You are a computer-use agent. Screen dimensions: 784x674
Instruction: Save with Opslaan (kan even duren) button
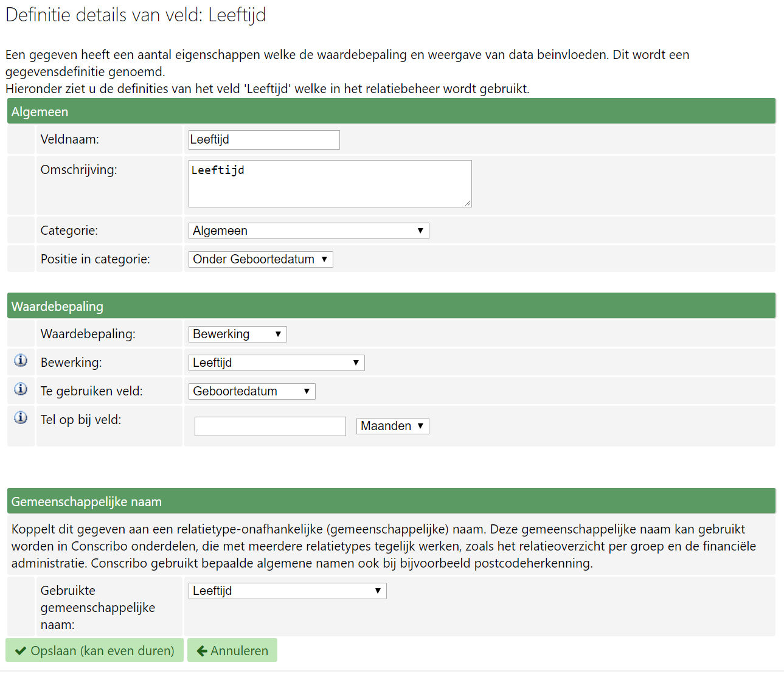click(95, 651)
